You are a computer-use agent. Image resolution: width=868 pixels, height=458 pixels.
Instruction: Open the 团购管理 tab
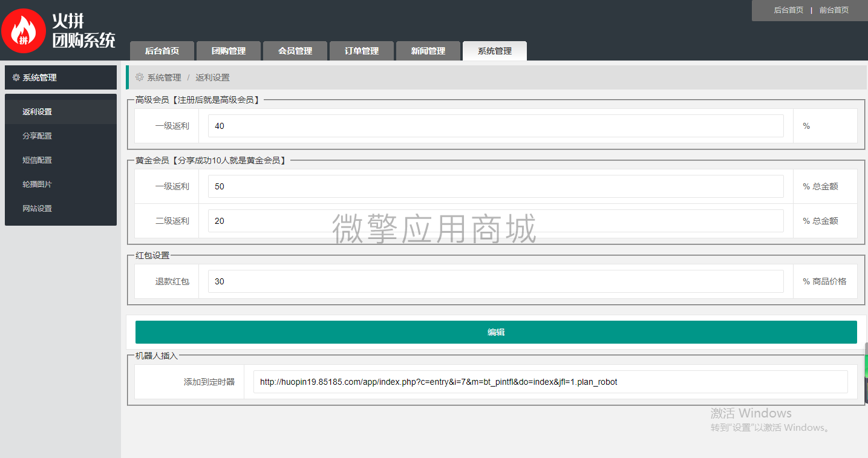point(229,51)
